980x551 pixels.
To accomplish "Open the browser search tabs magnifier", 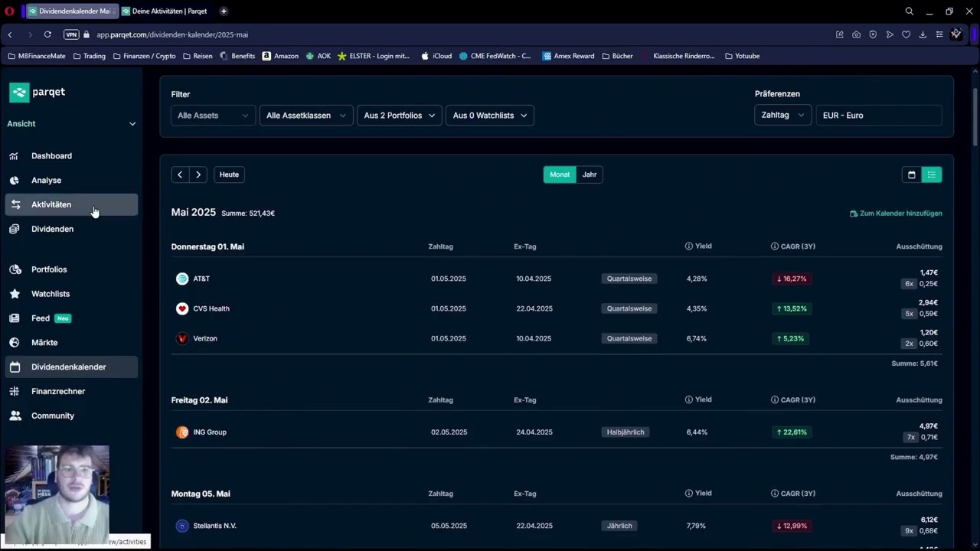I will click(x=910, y=11).
